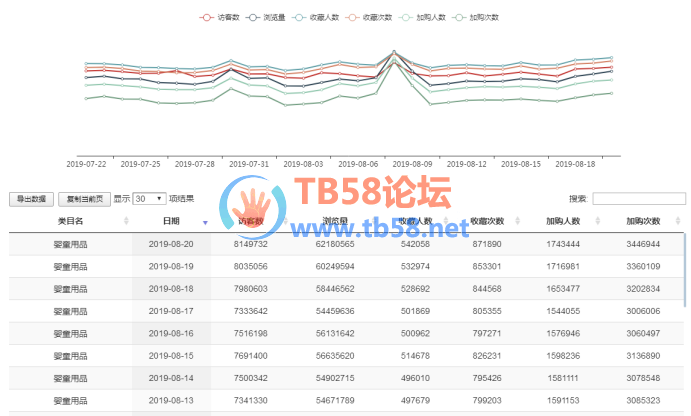
Task: Sort by 收藏次数 column sort arrows
Action: point(517,221)
